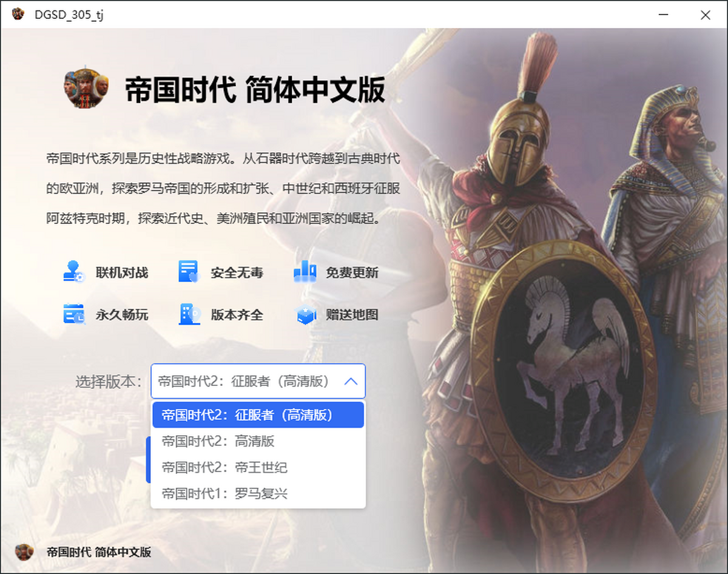The image size is (728, 574).
Task: Click the 安全无毒 document shield icon
Action: coord(188,272)
